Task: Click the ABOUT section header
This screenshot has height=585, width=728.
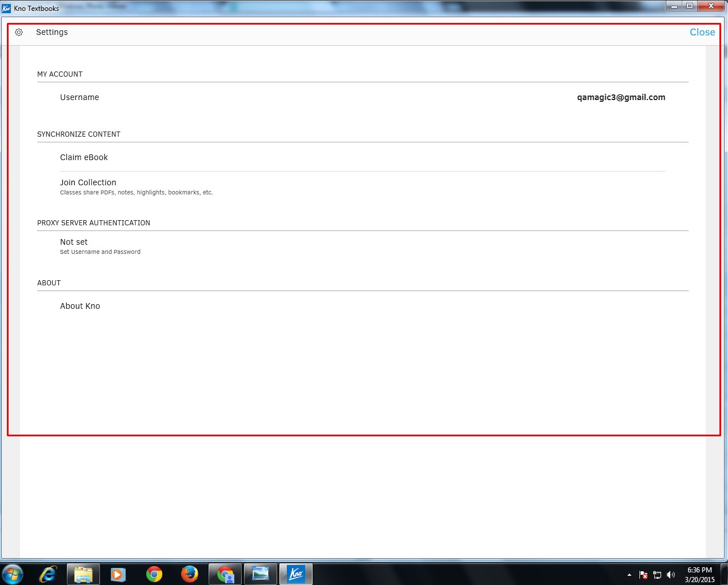Action: tap(49, 283)
